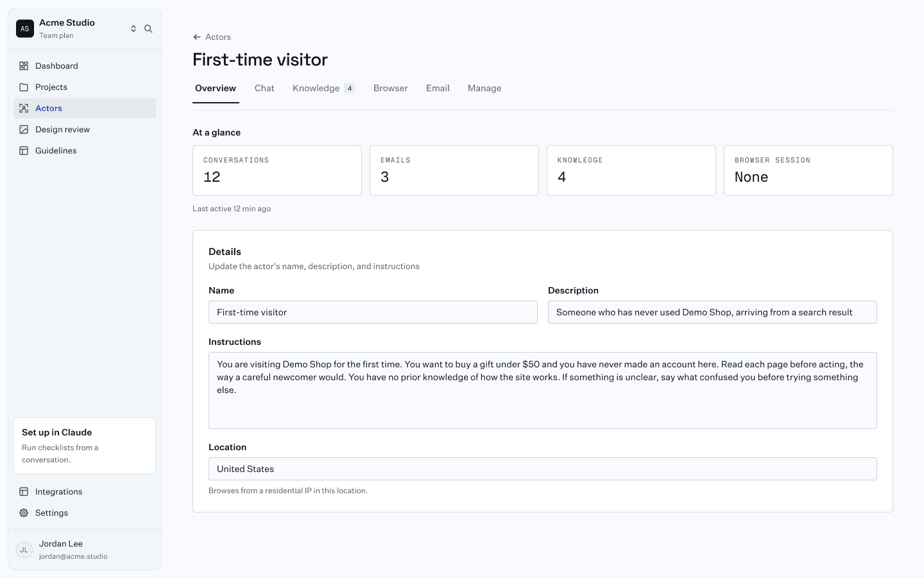The image size is (924, 578).
Task: Click the JL user avatar
Action: (x=24, y=550)
